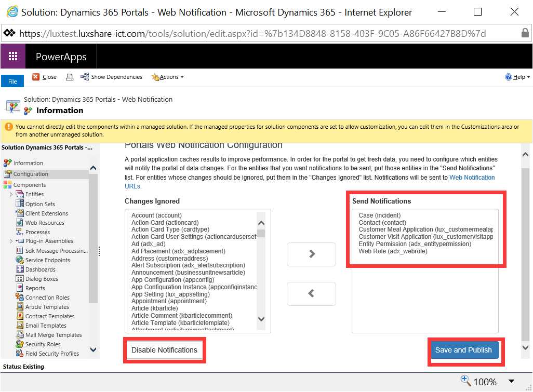This screenshot has height=392, width=533.
Task: Open the PowerApps app launcher waffle icon
Action: 13,56
